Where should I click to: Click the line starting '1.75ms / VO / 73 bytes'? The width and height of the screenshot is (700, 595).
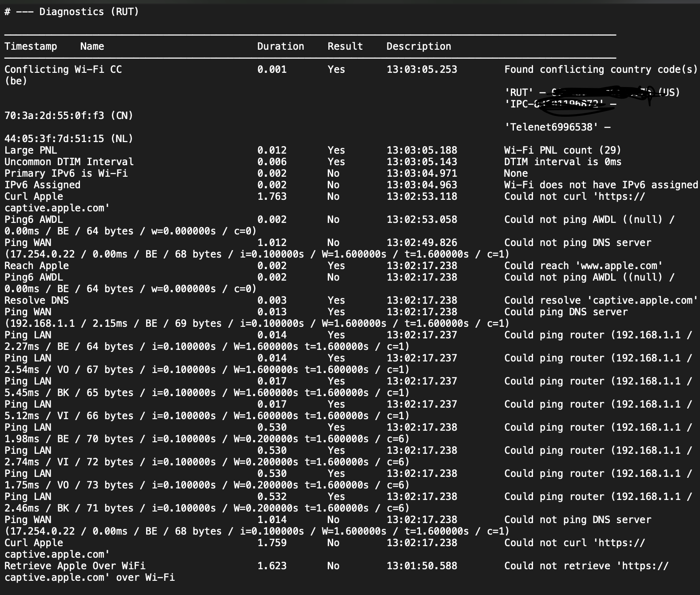pyautogui.click(x=207, y=485)
